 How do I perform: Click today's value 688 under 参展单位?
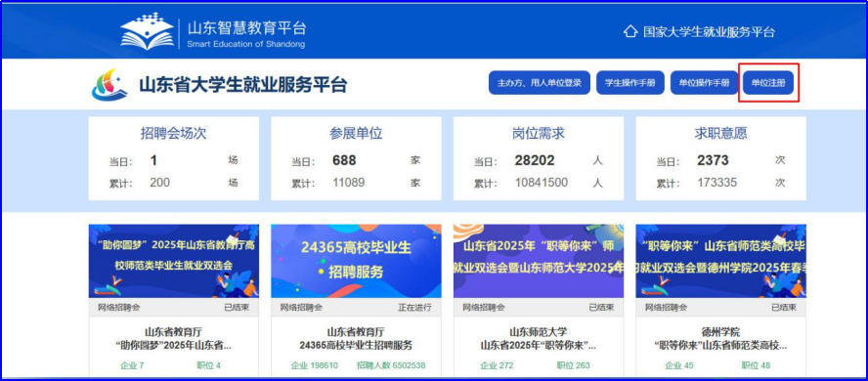pyautogui.click(x=344, y=161)
